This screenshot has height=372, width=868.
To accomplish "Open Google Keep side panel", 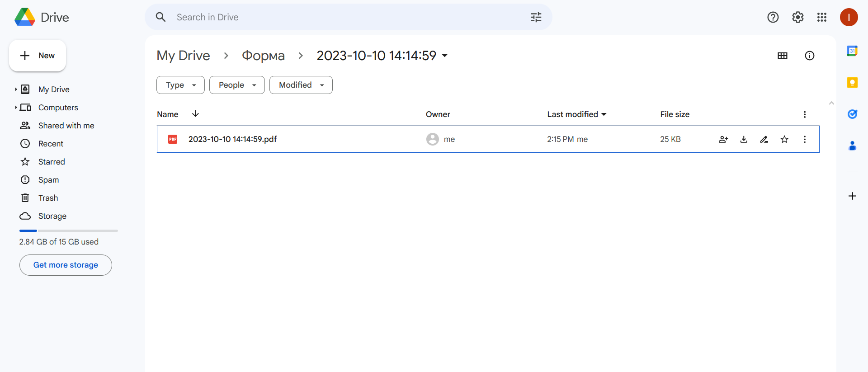I will click(x=852, y=82).
